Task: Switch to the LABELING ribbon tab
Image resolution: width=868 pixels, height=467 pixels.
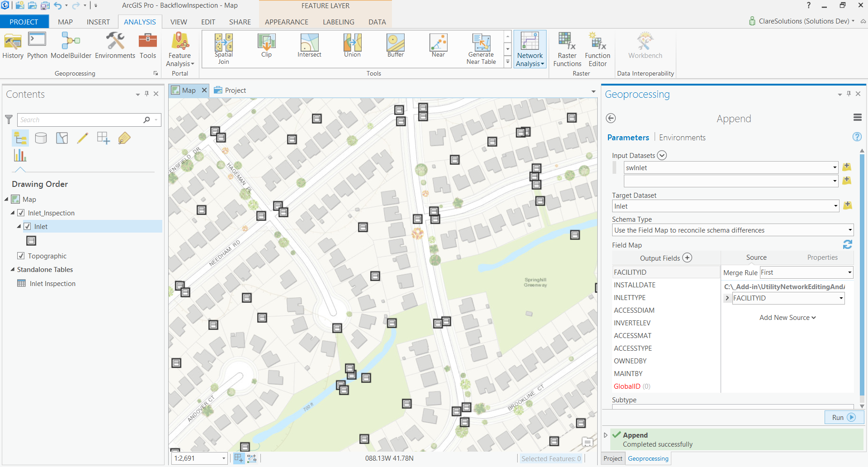Action: click(338, 22)
